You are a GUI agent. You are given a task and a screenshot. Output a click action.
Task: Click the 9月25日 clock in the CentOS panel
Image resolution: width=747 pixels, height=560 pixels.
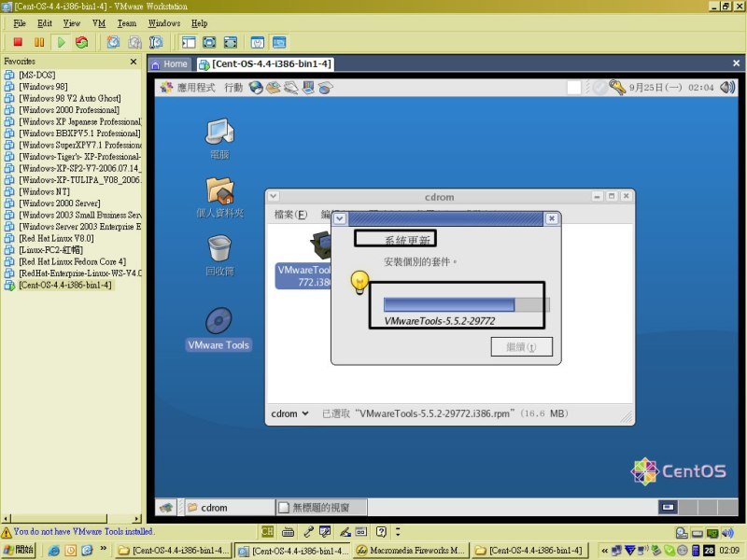coord(671,88)
